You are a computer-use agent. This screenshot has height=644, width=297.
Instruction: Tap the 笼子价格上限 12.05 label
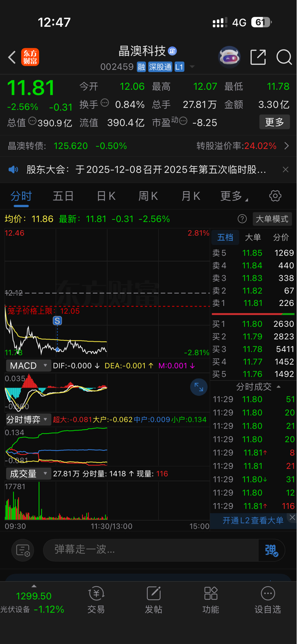44,311
